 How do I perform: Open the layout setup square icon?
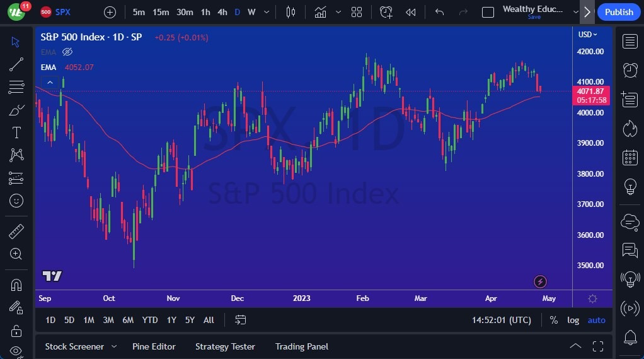pyautogui.click(x=488, y=13)
